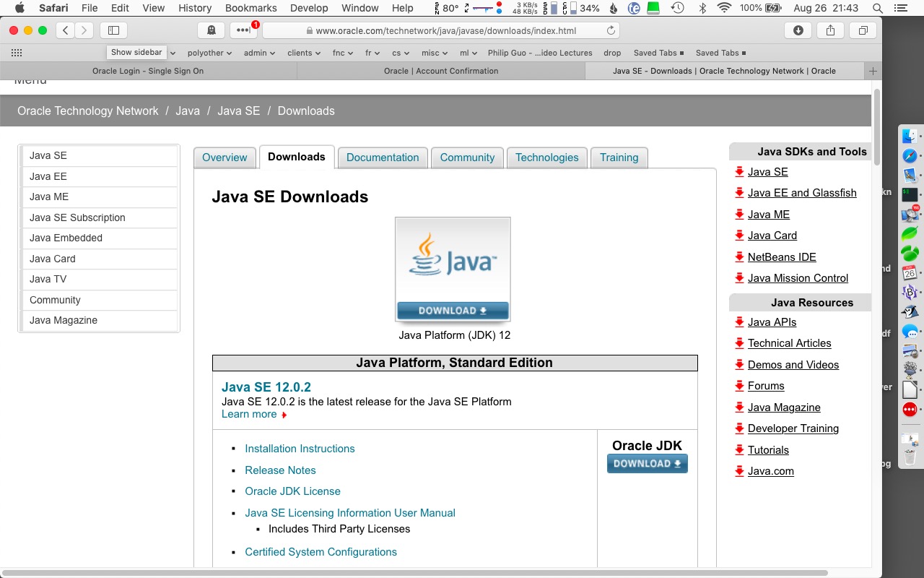Open Terminal from the dock
The image size is (924, 578).
[910, 194]
